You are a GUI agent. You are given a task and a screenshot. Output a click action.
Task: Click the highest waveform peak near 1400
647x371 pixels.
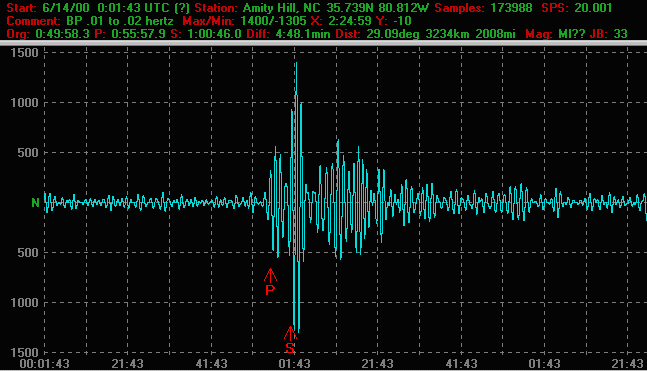tap(296, 64)
